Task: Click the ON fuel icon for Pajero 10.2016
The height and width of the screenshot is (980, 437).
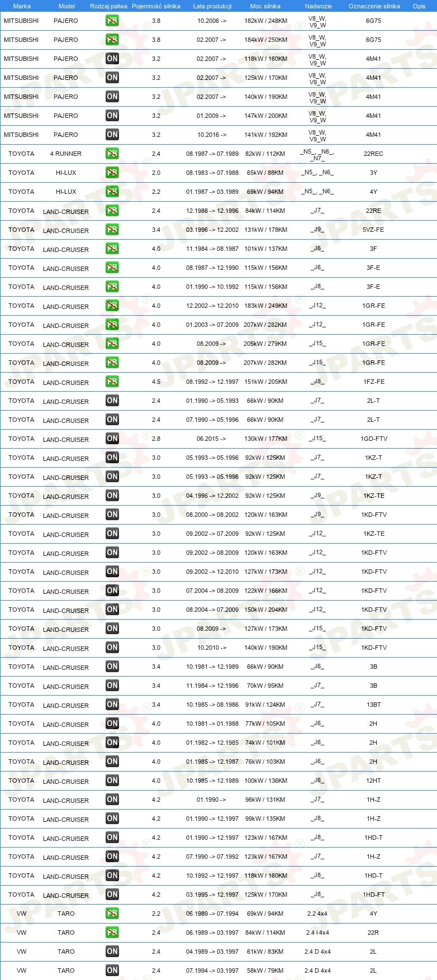Action: 112,135
